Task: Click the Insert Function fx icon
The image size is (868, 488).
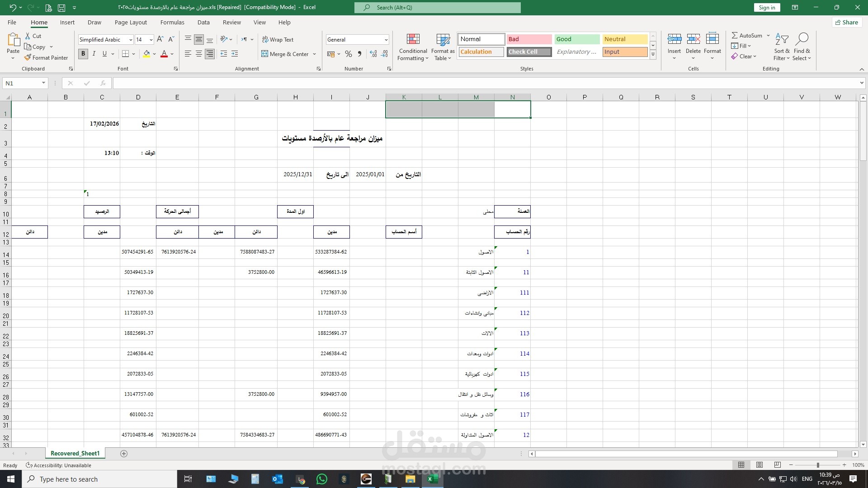Action: [103, 83]
